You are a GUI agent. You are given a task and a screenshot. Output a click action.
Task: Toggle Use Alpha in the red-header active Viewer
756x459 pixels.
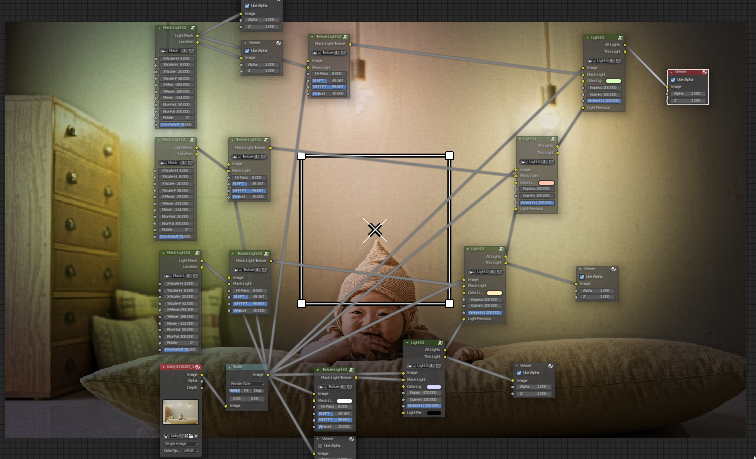click(x=673, y=80)
